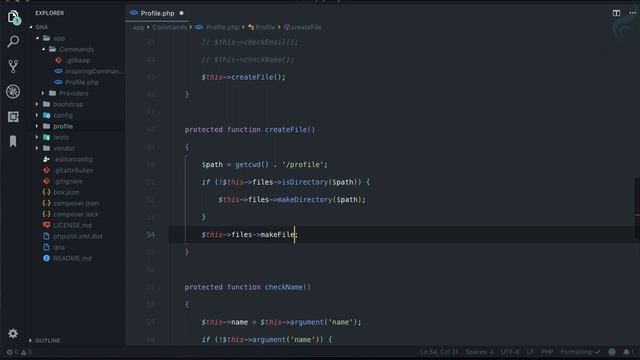This screenshot has width=640, height=360.
Task: Open the Search view icon
Action: click(x=13, y=41)
